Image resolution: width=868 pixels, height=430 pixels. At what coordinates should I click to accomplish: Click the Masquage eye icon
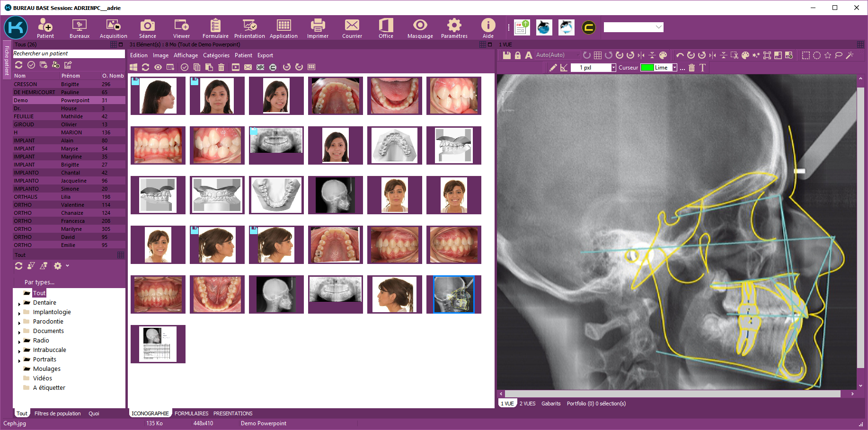[420, 28]
